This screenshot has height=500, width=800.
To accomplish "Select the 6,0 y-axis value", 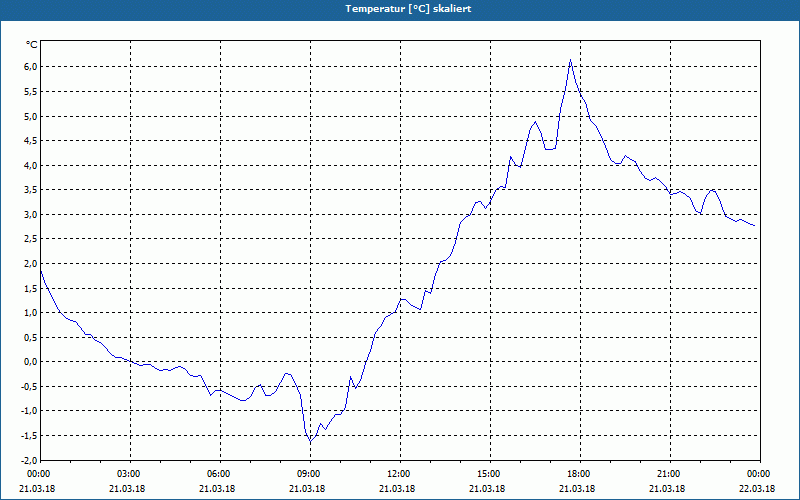I will [x=30, y=67].
